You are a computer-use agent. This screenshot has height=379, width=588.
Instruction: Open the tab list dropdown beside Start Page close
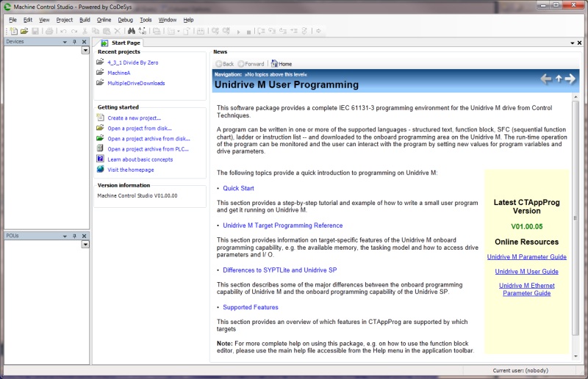573,43
